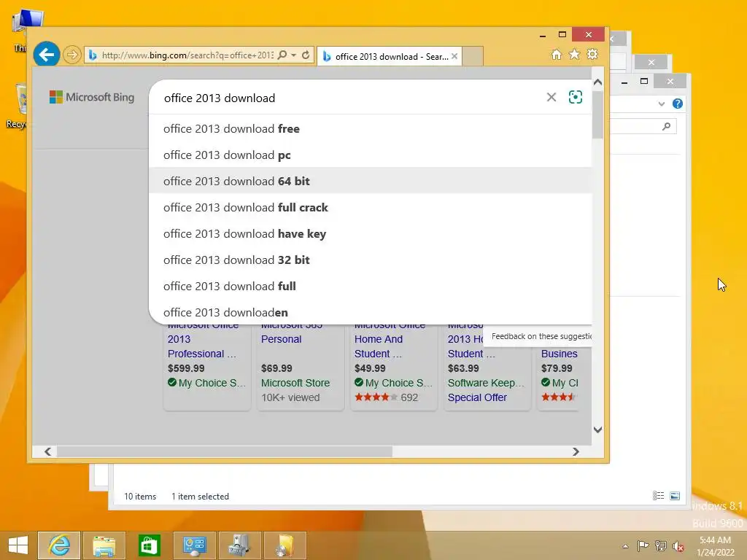This screenshot has height=560, width=747.
Task: Click the 10 items status text
Action: 140,496
